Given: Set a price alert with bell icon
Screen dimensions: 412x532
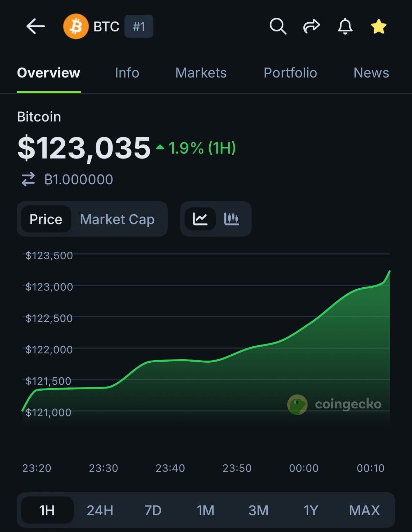Looking at the screenshot, I should point(345,26).
